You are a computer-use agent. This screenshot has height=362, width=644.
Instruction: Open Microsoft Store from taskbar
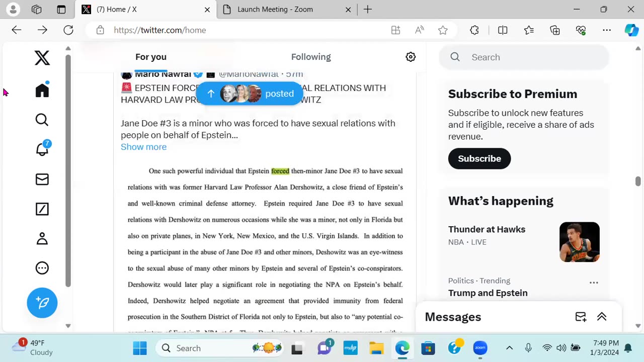428,348
